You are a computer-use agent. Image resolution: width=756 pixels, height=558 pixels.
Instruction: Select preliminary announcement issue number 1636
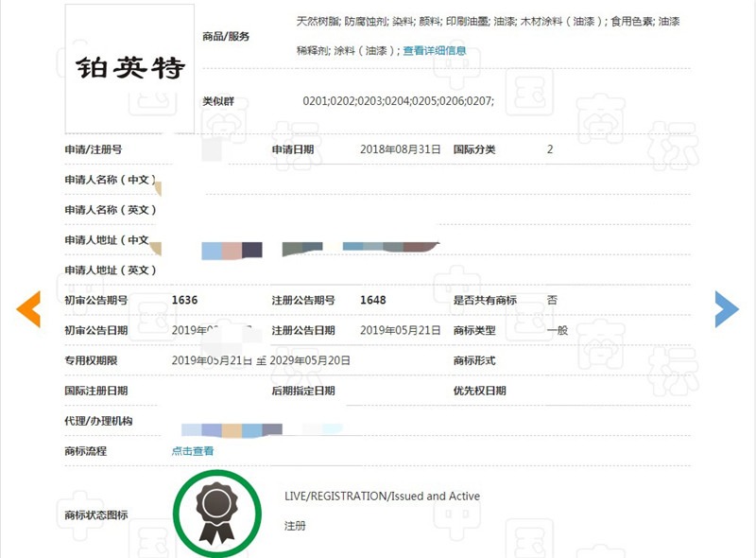click(184, 300)
